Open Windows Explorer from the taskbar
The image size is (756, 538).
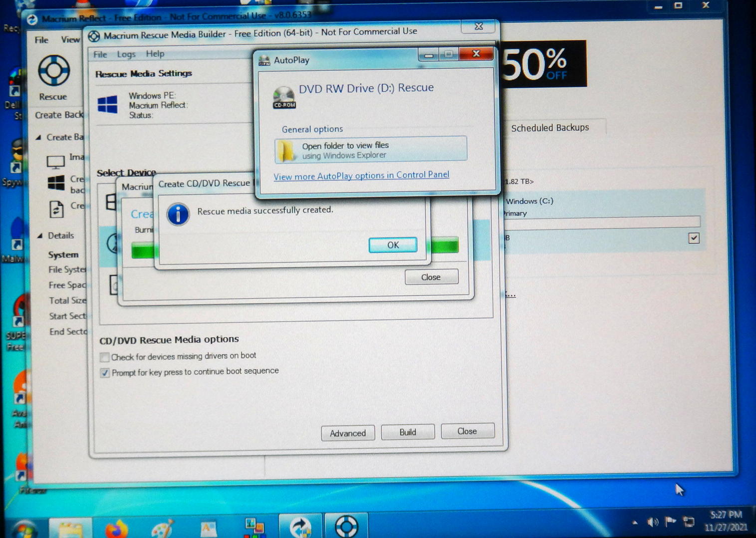click(70, 528)
